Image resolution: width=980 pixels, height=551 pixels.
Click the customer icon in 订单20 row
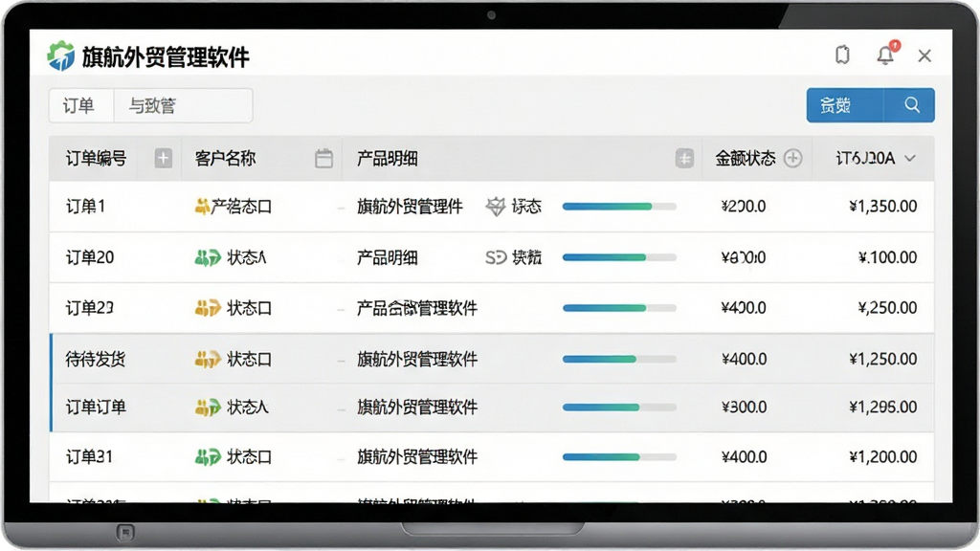coord(208,257)
